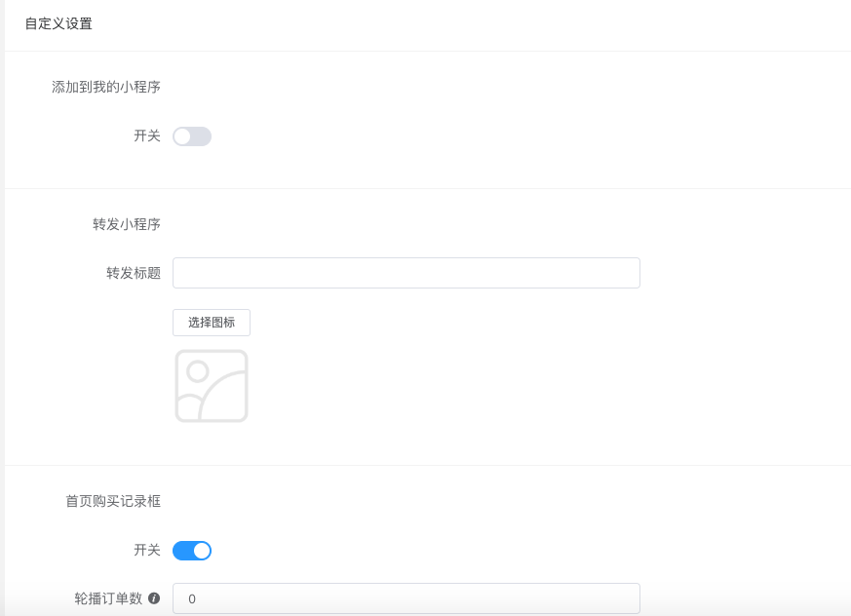Click the 自定义设置 page header

tap(58, 24)
